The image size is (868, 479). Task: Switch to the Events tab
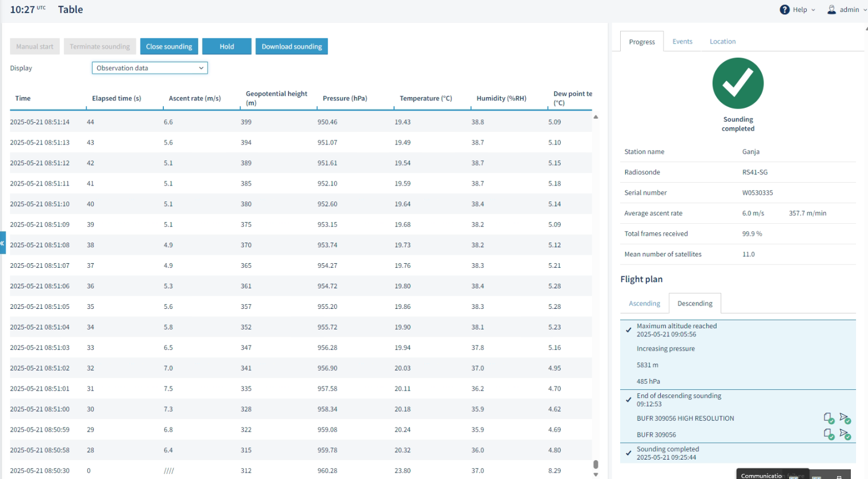click(x=682, y=42)
